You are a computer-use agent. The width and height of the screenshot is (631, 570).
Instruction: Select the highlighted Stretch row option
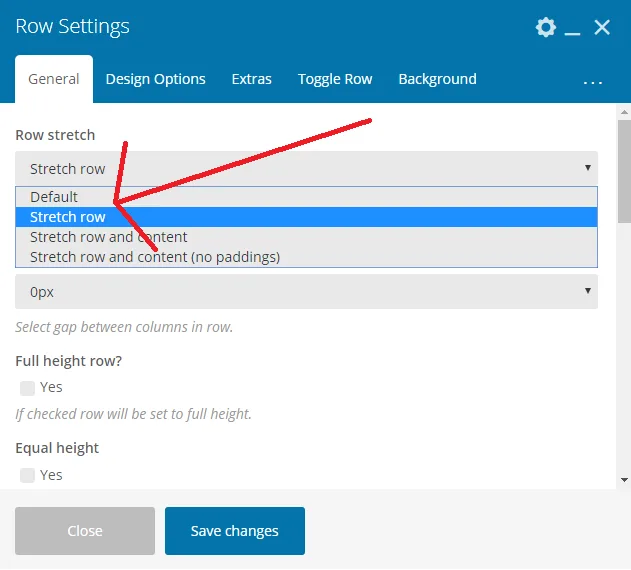pyautogui.click(x=306, y=217)
